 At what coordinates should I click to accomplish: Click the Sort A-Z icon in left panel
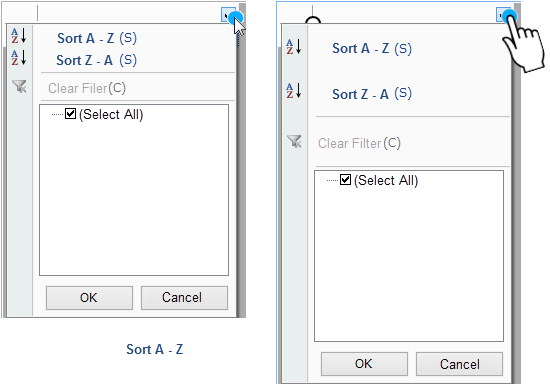(x=19, y=35)
